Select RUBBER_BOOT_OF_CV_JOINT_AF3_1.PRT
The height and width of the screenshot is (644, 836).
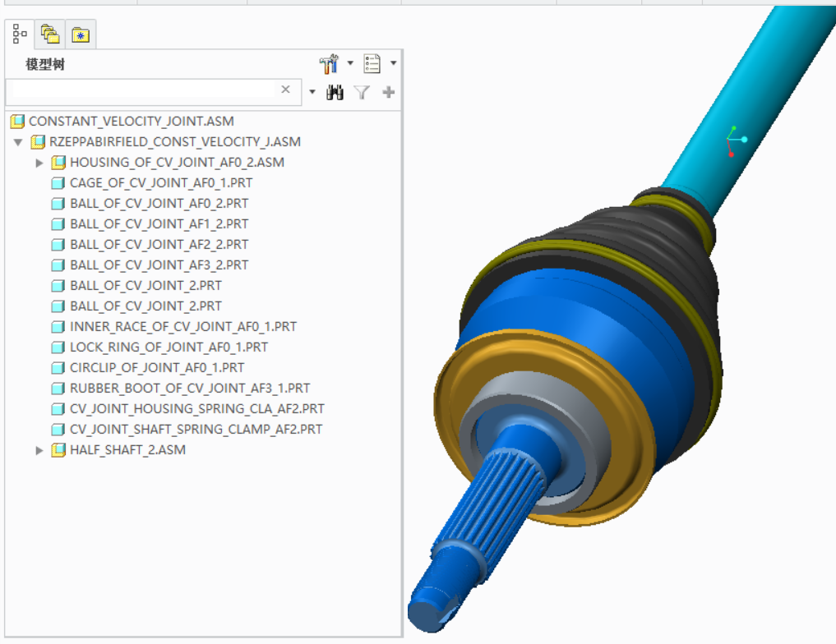[190, 389]
